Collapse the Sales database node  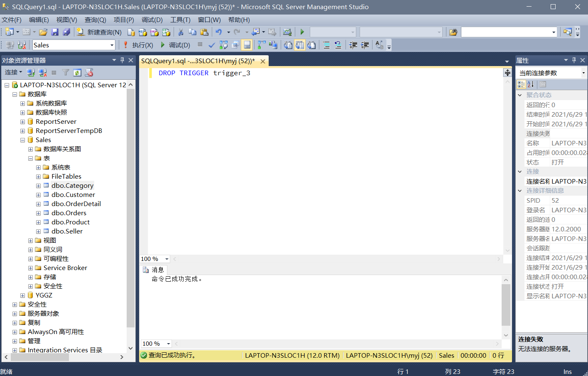coord(22,140)
